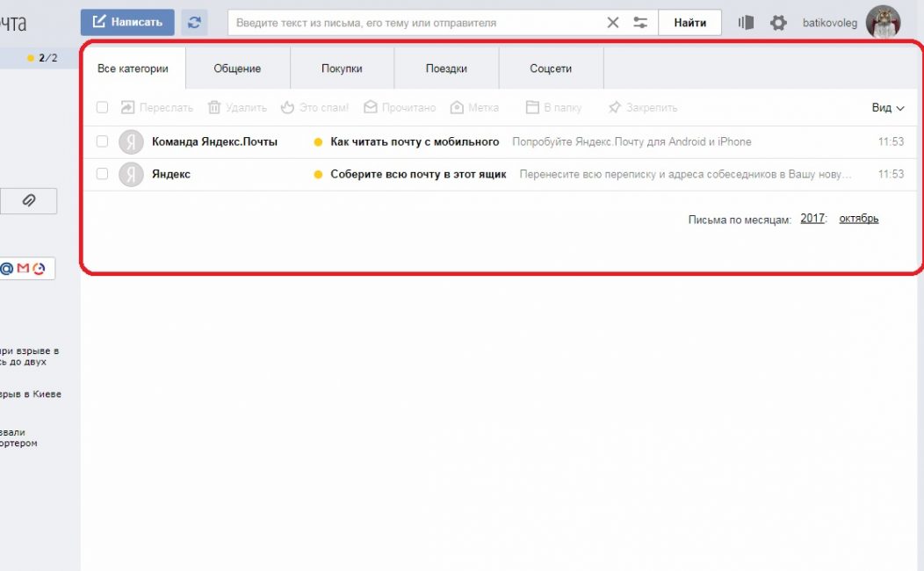Viewport: 924px width, 571px height.
Task: Click the Написать compose button
Action: (x=127, y=22)
